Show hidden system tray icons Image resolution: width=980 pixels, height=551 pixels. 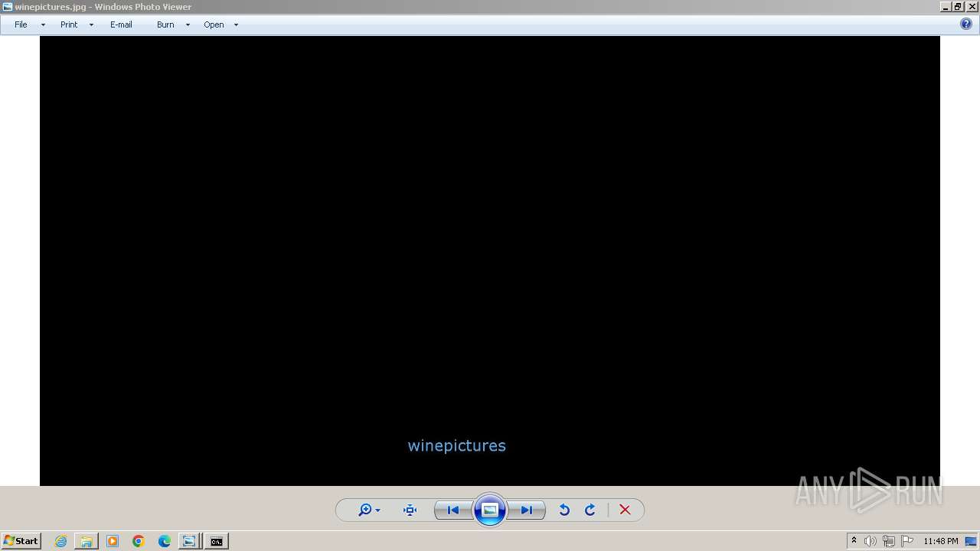pos(854,541)
